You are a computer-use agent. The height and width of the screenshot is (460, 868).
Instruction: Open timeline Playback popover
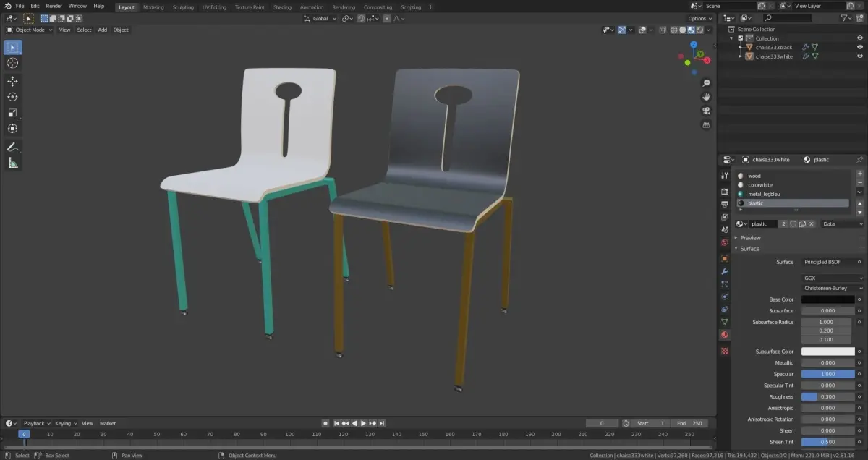(x=36, y=423)
